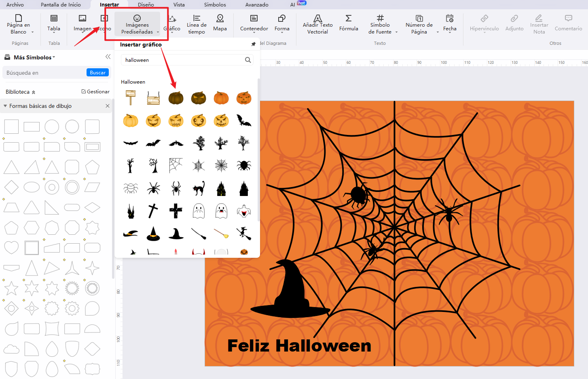Click Añadir Texto Vectorial
The image size is (588, 379).
(x=317, y=24)
